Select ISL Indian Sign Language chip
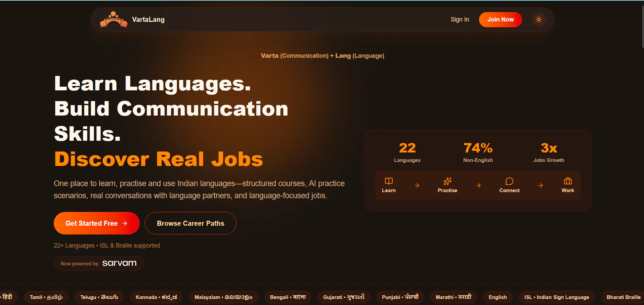Screen dimensions: 644x305 pos(557,297)
